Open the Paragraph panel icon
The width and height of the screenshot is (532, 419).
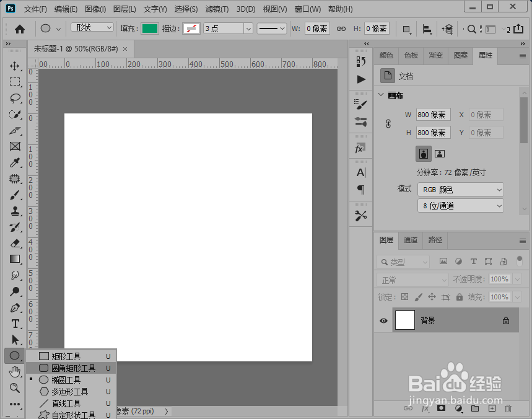tap(361, 190)
